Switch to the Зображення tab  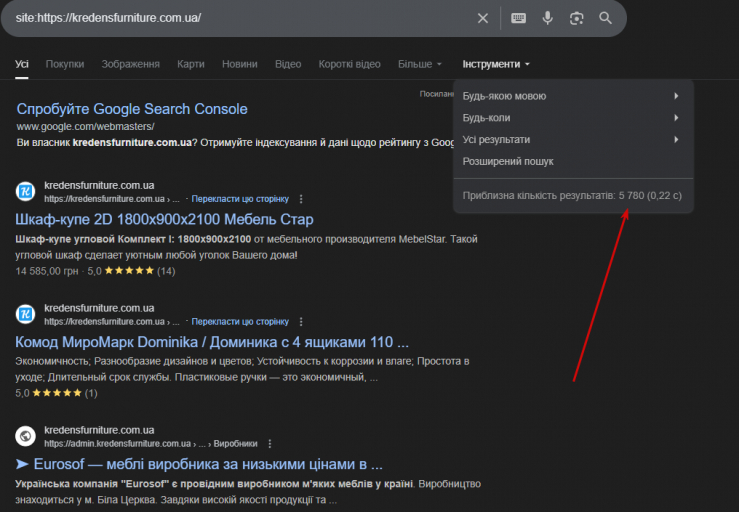[x=130, y=64]
